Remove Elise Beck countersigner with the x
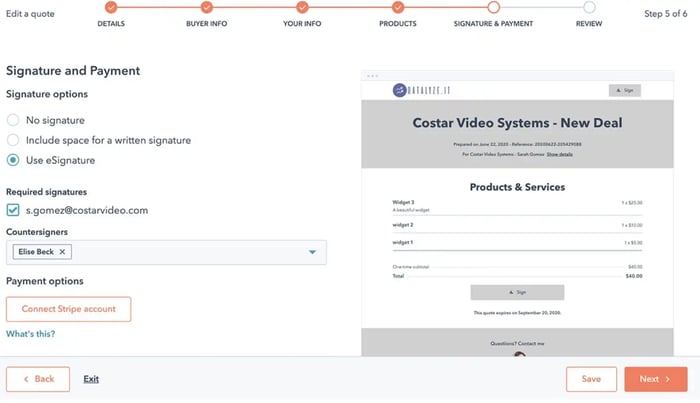This screenshot has height=403, width=700. click(x=62, y=252)
